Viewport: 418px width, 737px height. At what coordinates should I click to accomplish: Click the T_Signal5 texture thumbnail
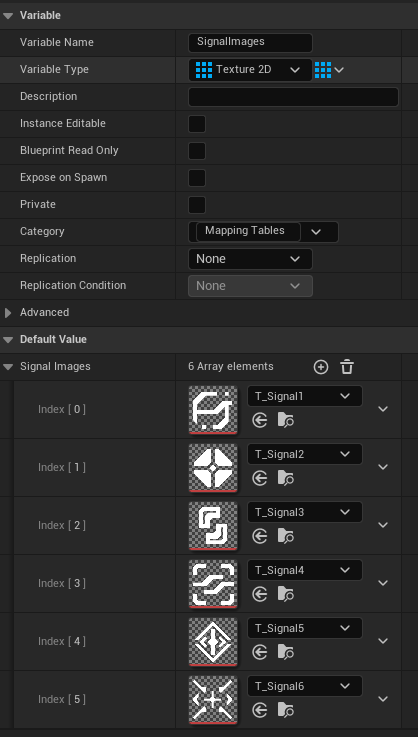[x=213, y=642]
